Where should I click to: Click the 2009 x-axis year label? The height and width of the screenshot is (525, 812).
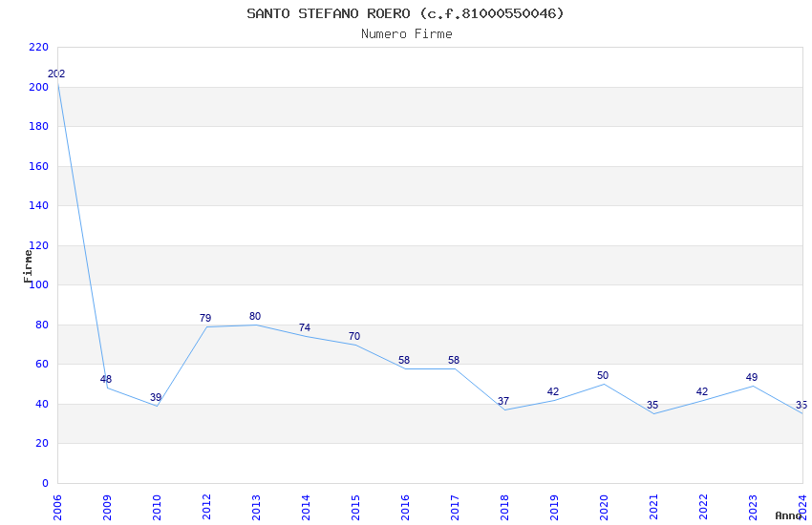107,507
